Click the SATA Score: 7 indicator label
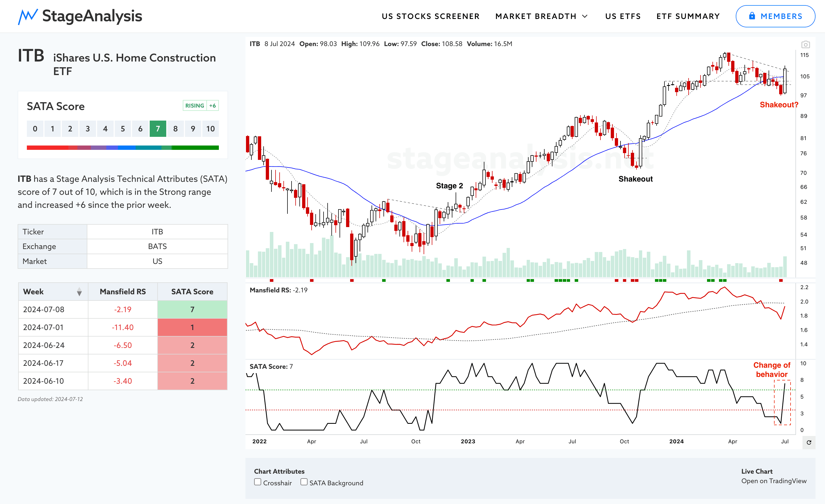Image resolution: width=825 pixels, height=504 pixels. tap(271, 367)
